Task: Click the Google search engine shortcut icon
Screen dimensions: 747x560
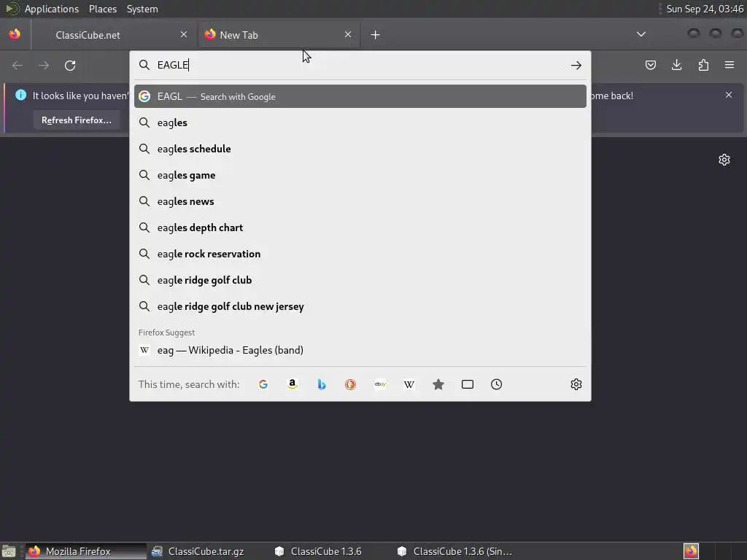Action: [x=263, y=384]
